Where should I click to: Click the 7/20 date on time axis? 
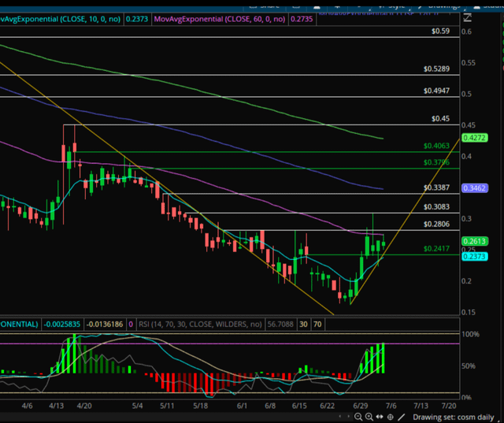coord(449,406)
